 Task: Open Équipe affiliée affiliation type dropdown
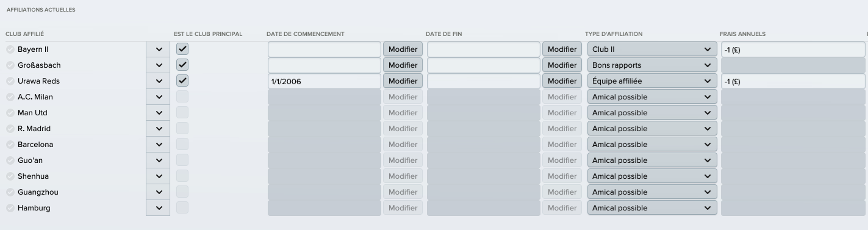pyautogui.click(x=651, y=81)
